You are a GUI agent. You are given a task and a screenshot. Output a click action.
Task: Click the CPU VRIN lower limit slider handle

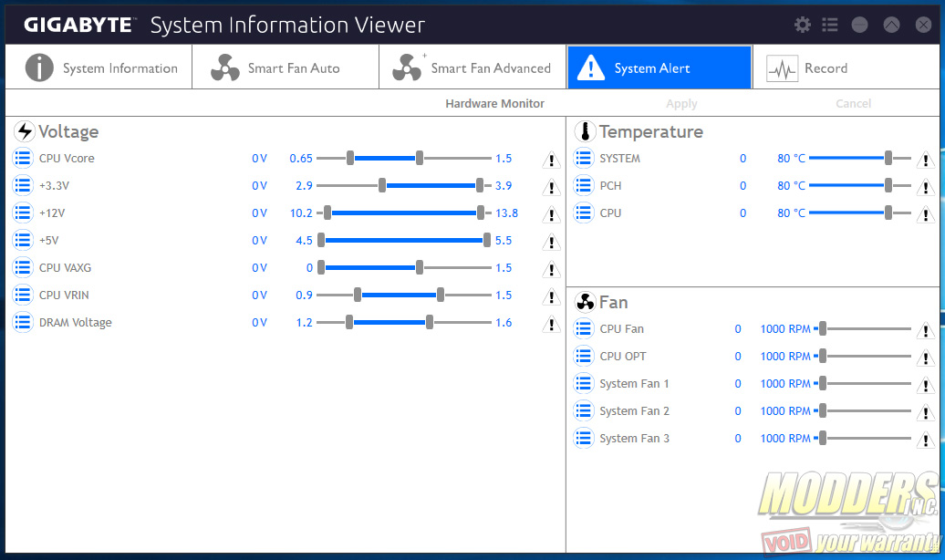tap(358, 295)
